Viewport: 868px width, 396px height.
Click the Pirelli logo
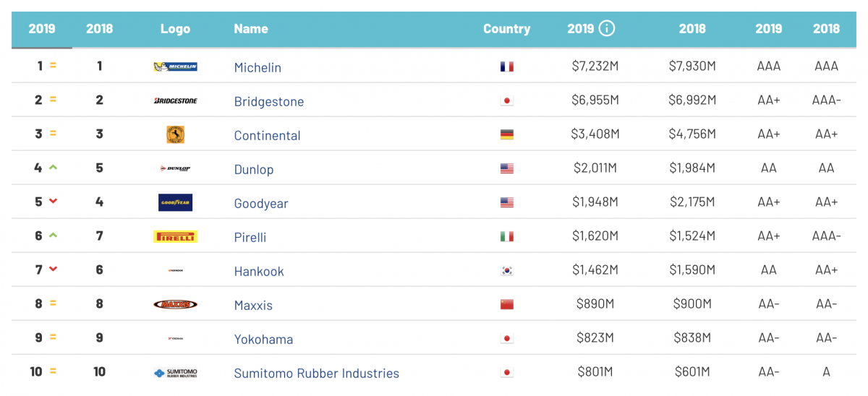point(175,236)
